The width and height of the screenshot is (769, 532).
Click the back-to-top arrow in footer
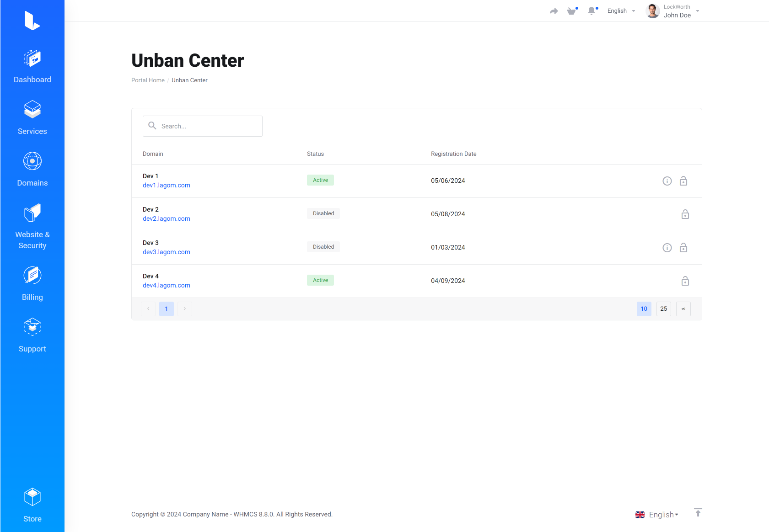tap(698, 512)
